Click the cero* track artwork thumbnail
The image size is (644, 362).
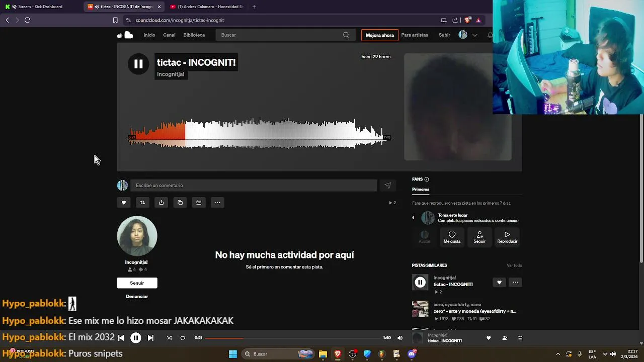coord(420,309)
